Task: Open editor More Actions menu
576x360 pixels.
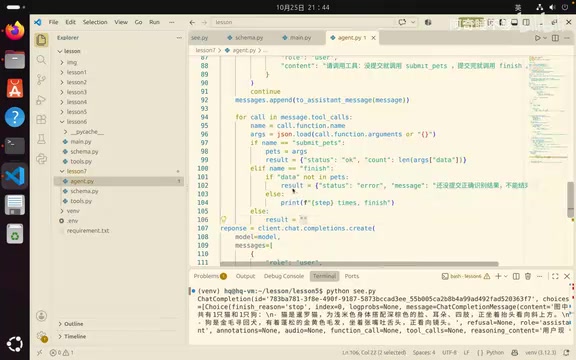Action: pyautogui.click(x=567, y=38)
